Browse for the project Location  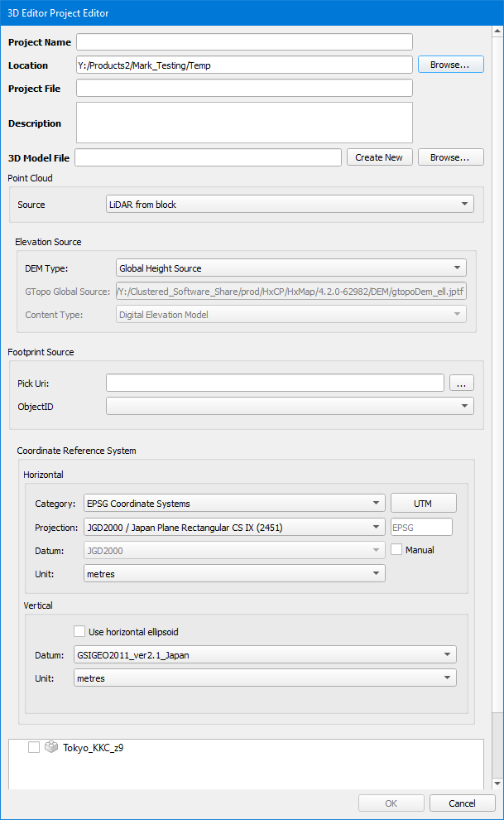[450, 65]
